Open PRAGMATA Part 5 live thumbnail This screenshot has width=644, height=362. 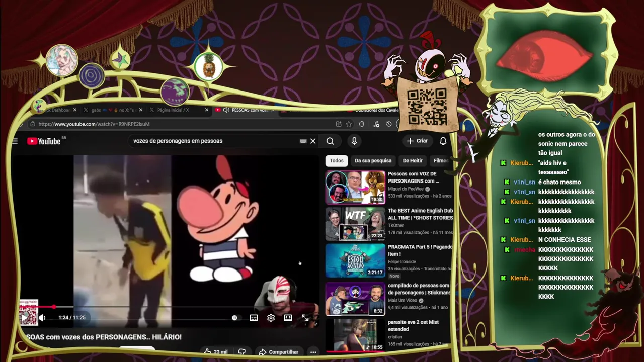(x=355, y=260)
